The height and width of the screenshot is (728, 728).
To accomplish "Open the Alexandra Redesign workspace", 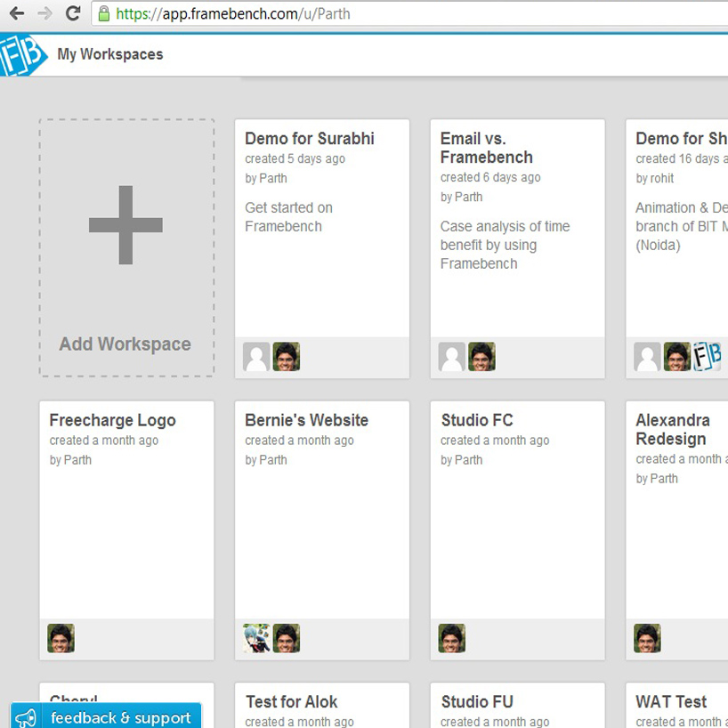I will [673, 429].
